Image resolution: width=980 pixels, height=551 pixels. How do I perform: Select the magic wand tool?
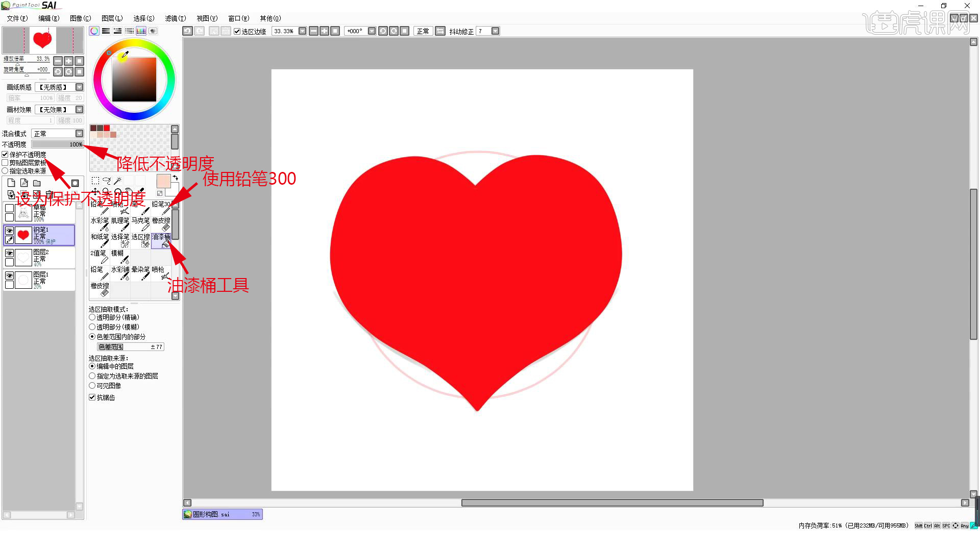pyautogui.click(x=117, y=181)
